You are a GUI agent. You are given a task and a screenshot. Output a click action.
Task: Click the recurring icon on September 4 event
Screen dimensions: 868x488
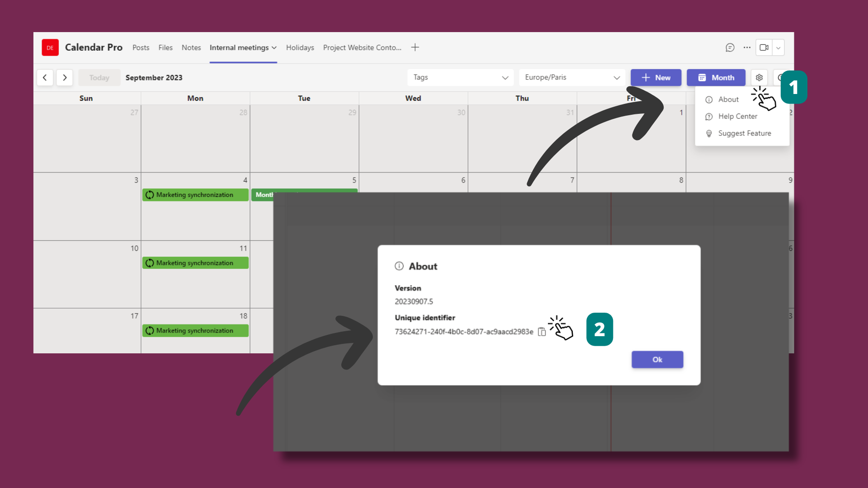150,195
